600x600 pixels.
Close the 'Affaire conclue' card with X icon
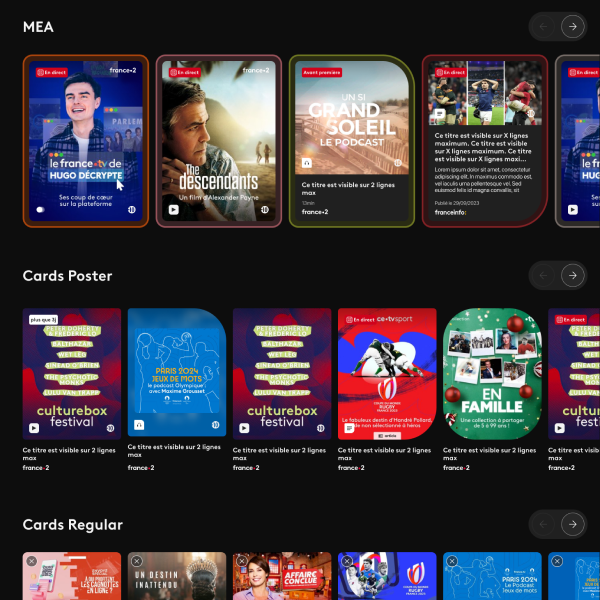242,561
